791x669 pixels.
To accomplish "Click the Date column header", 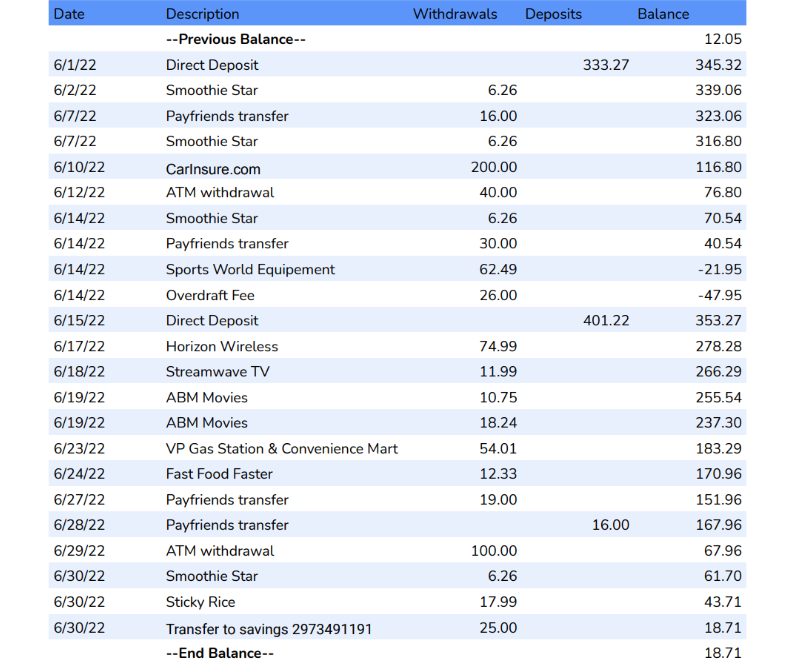I will pos(69,14).
